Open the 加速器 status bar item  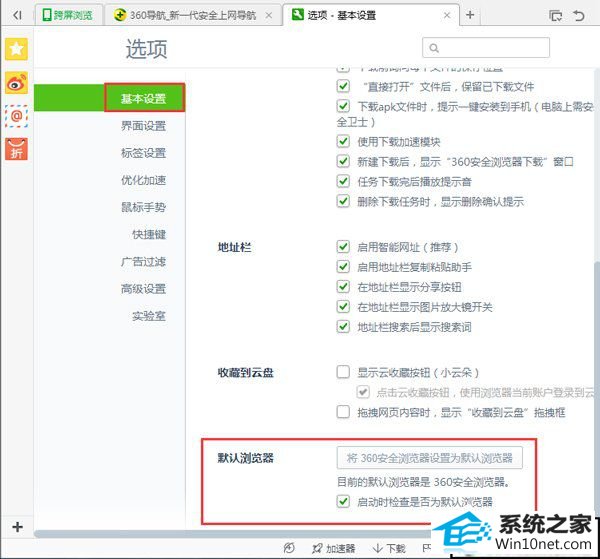[334, 548]
